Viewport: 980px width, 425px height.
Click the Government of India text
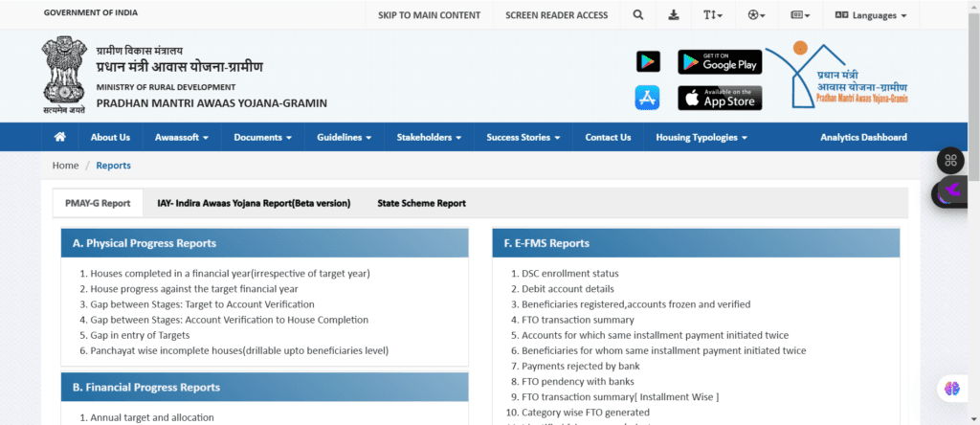click(x=91, y=12)
